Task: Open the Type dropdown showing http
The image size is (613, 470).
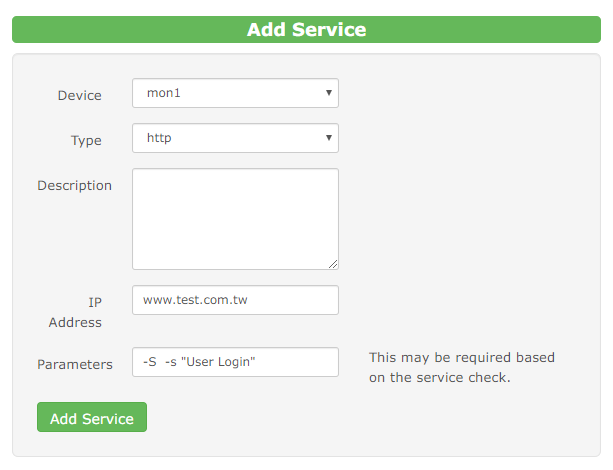Action: coord(235,138)
